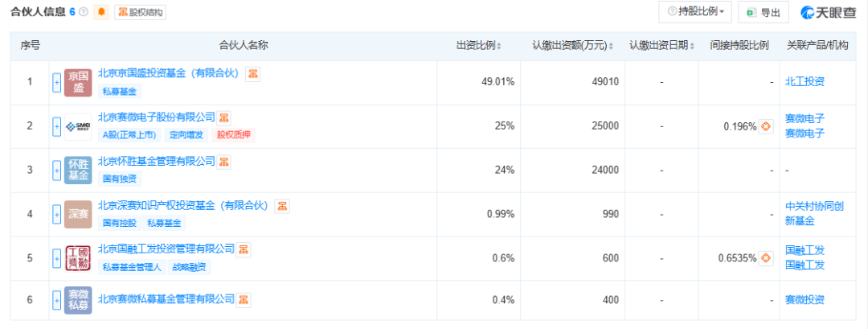The width and height of the screenshot is (868, 329).
Task: Open 北京国融工发投资管理有限公司 company link
Action: click(x=166, y=249)
